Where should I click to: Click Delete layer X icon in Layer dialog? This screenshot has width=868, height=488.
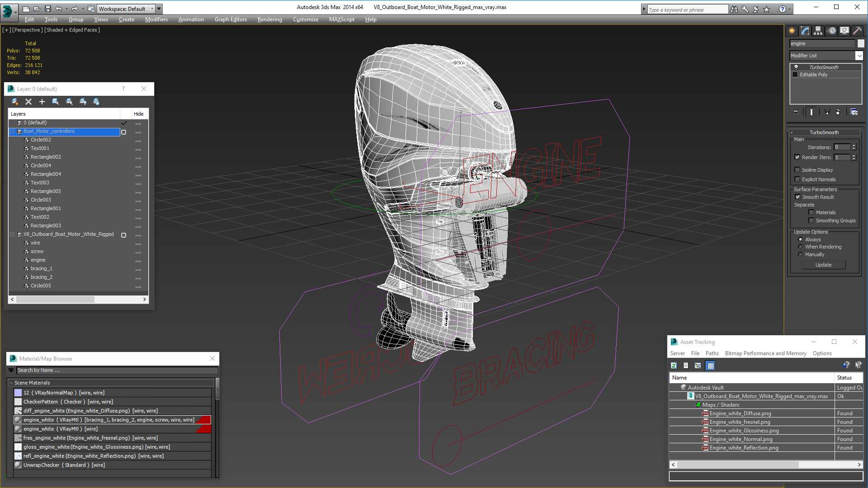click(28, 102)
